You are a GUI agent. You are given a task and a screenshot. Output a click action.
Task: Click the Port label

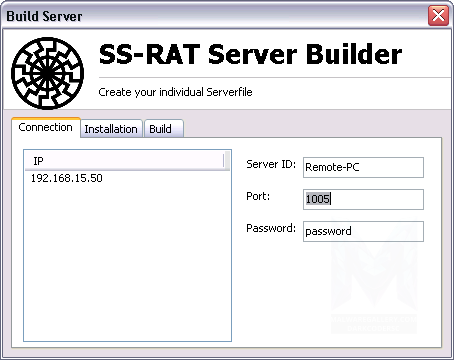coord(258,196)
